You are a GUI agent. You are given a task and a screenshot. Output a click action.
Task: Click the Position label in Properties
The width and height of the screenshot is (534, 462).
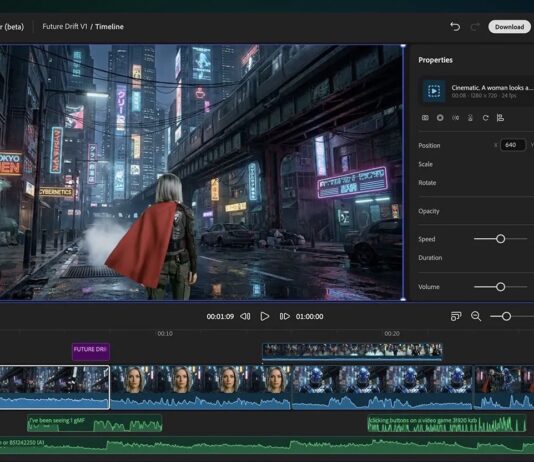coord(429,145)
